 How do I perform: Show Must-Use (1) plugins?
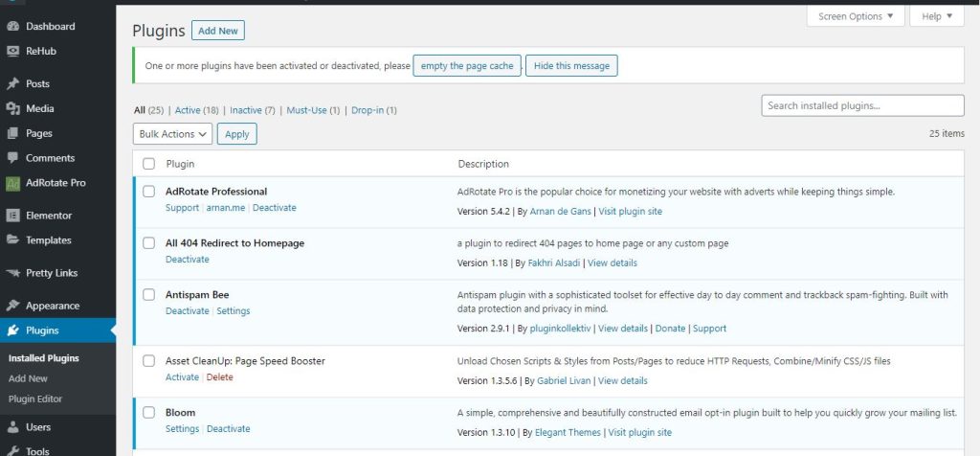(313, 110)
